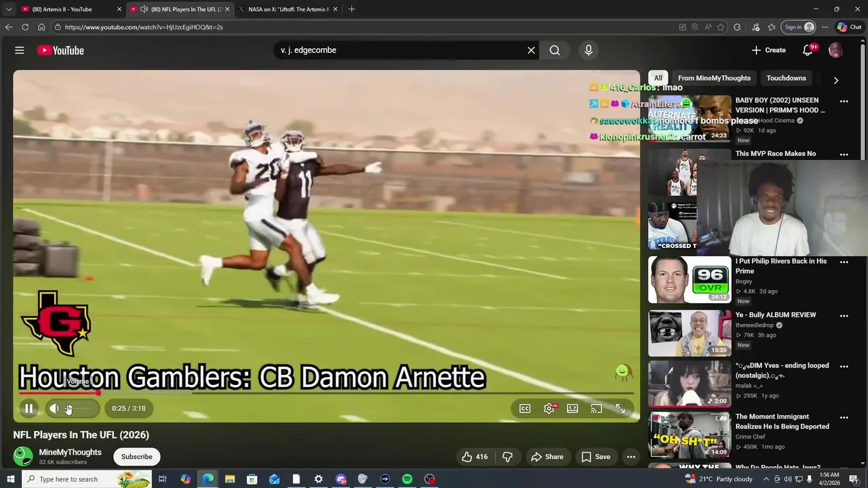Open the MineMyThoughts channel name

[x=71, y=452]
